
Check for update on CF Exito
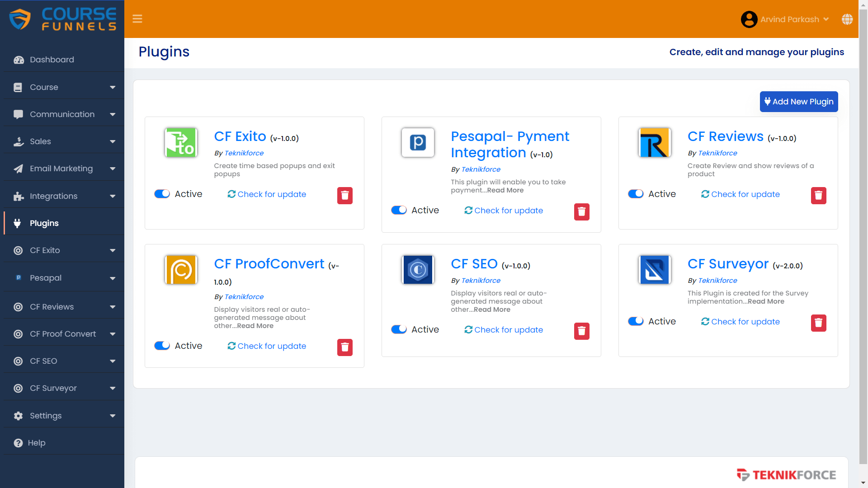267,194
